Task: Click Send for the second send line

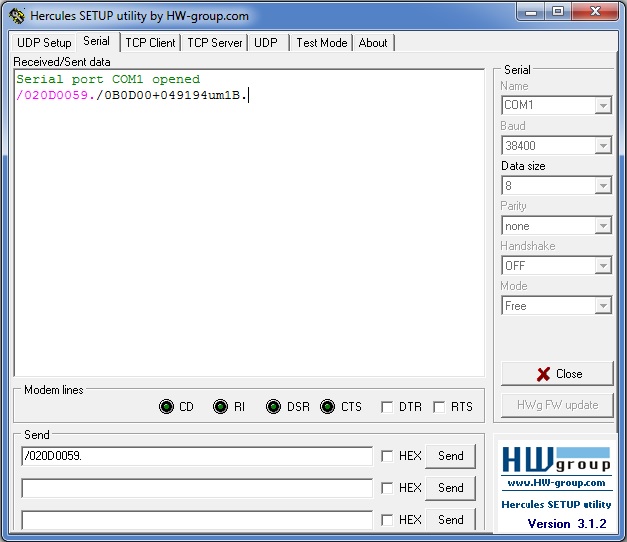Action: (450, 488)
